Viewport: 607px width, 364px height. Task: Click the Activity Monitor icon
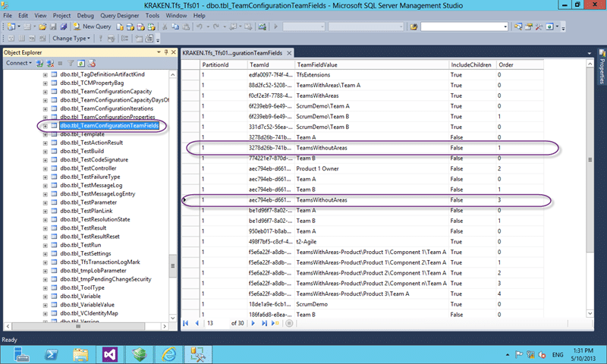coord(263,27)
